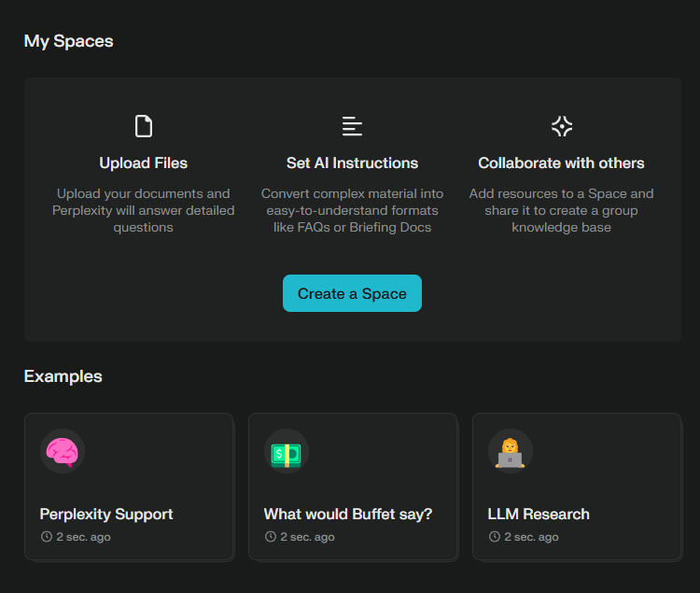
Task: Select the Collaborate with others heading
Action: coord(561,163)
